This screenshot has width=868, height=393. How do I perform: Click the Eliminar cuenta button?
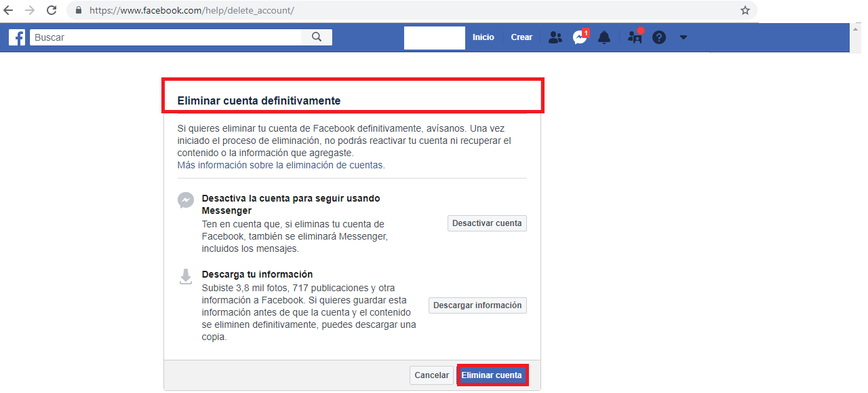click(x=492, y=375)
